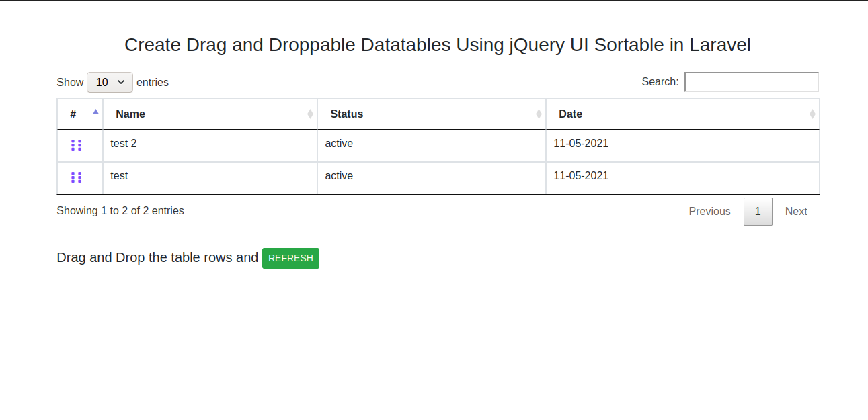Click inside the Search input field
The height and width of the screenshot is (420, 868).
pyautogui.click(x=751, y=81)
